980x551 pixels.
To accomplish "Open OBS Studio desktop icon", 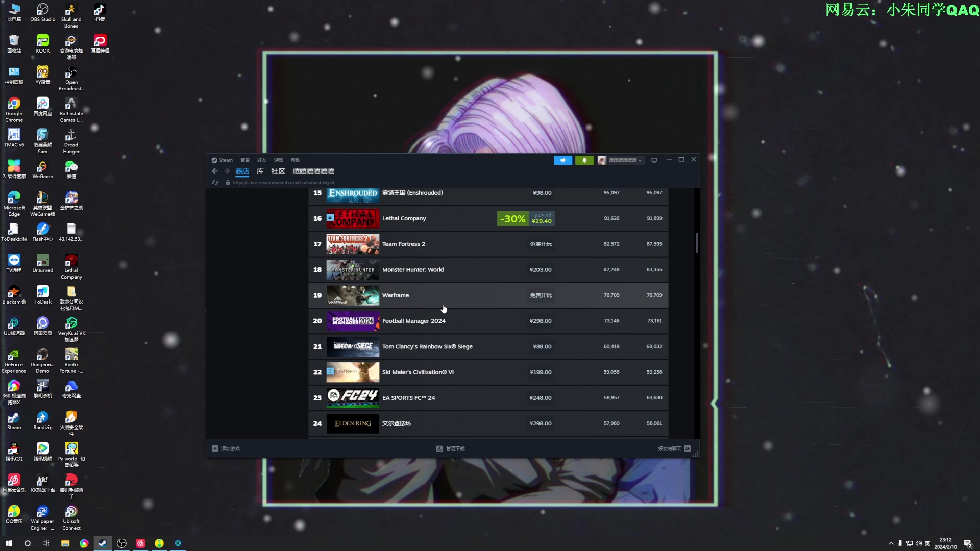I will click(43, 13).
